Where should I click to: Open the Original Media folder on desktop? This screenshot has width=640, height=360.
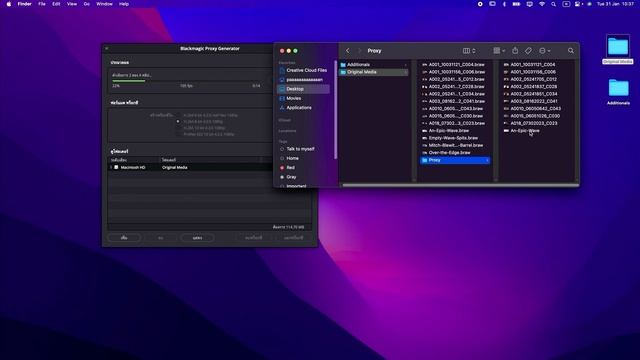[x=618, y=50]
